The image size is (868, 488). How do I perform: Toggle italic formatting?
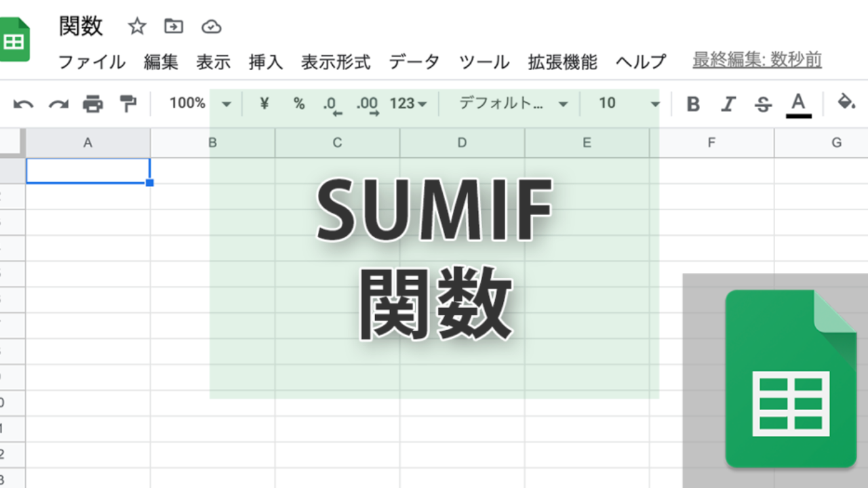[x=728, y=104]
